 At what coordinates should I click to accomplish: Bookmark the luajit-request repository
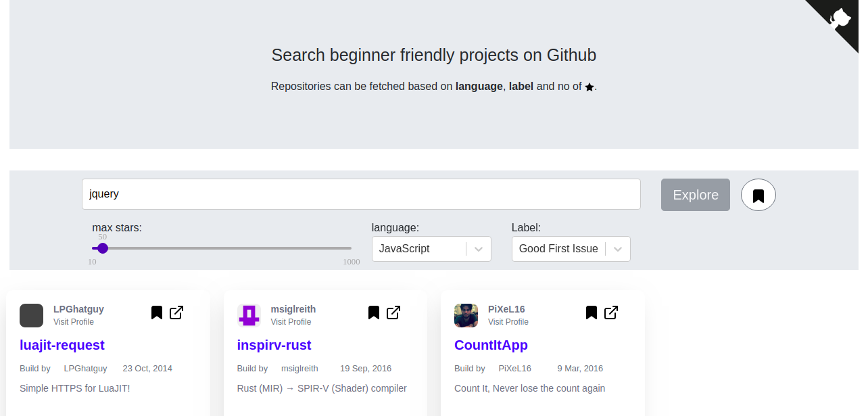[156, 313]
